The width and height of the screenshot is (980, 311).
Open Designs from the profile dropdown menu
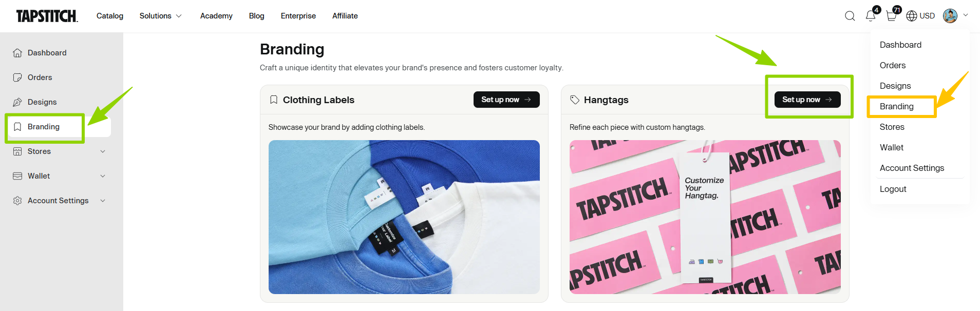895,86
